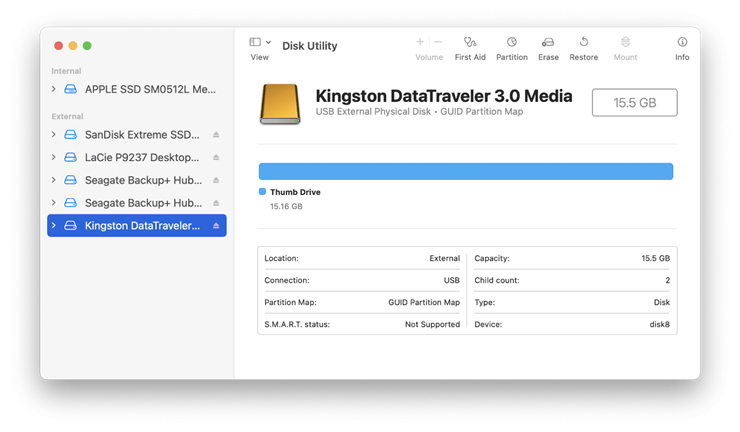Screen dimensions: 740x432
Task: Click the Kingston DataTraveler 3.0 Media title
Action: [444, 96]
